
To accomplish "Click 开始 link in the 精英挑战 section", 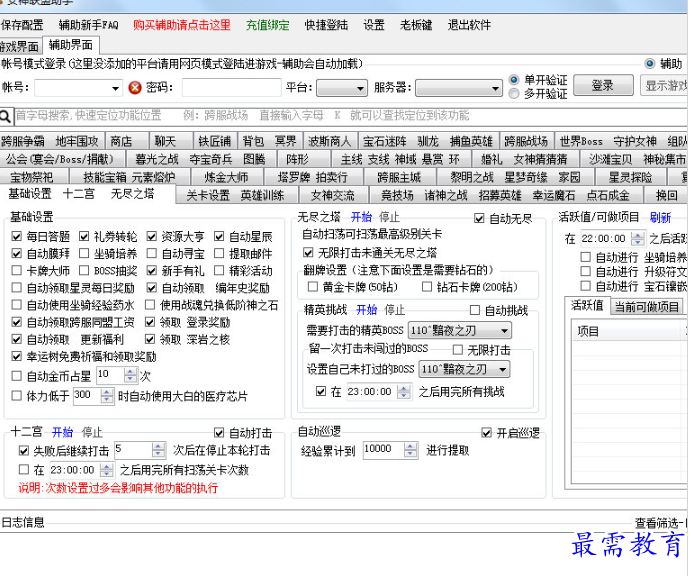I will coord(366,310).
